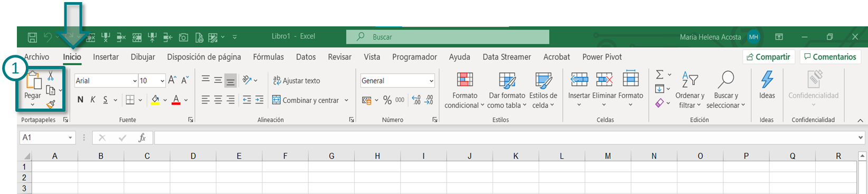Align text right icon
868x194 pixels.
tap(230, 100)
